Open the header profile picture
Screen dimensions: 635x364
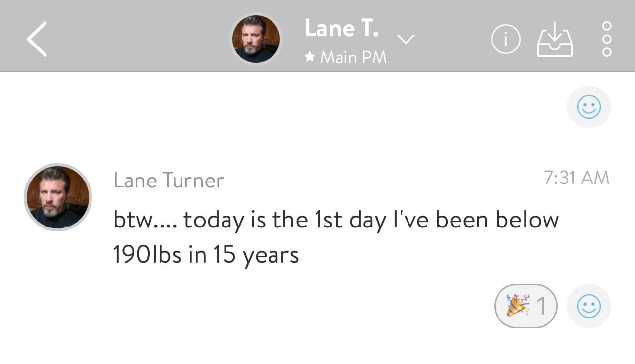[256, 39]
